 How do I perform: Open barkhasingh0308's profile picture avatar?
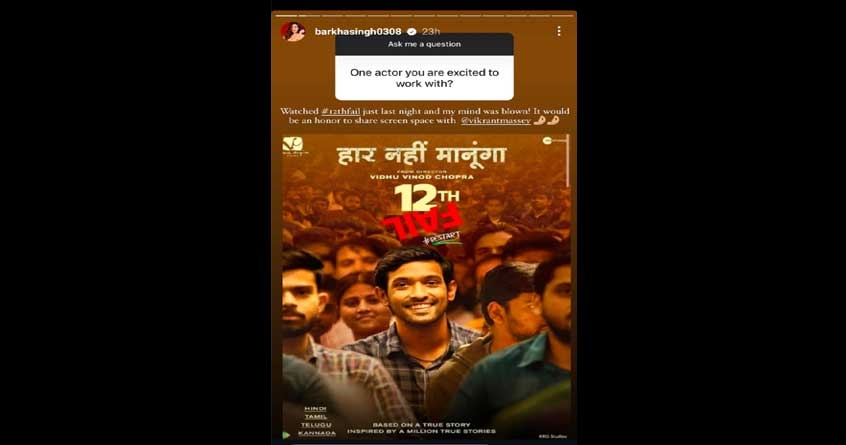click(293, 31)
